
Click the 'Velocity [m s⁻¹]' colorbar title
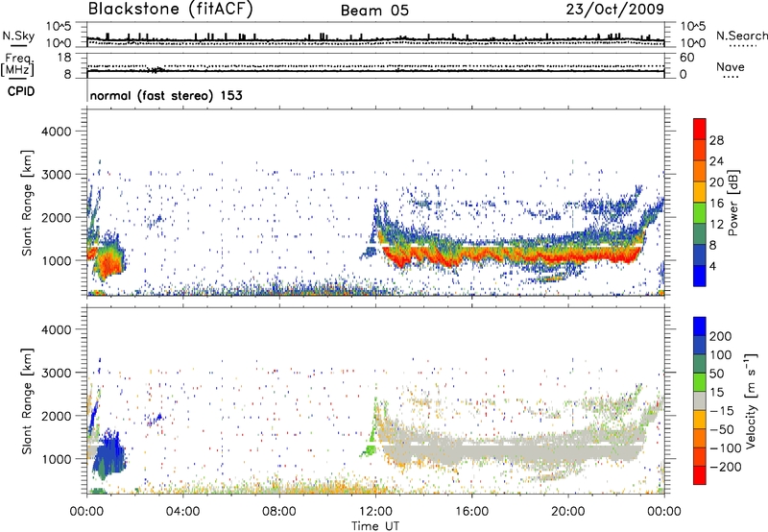click(x=751, y=400)
